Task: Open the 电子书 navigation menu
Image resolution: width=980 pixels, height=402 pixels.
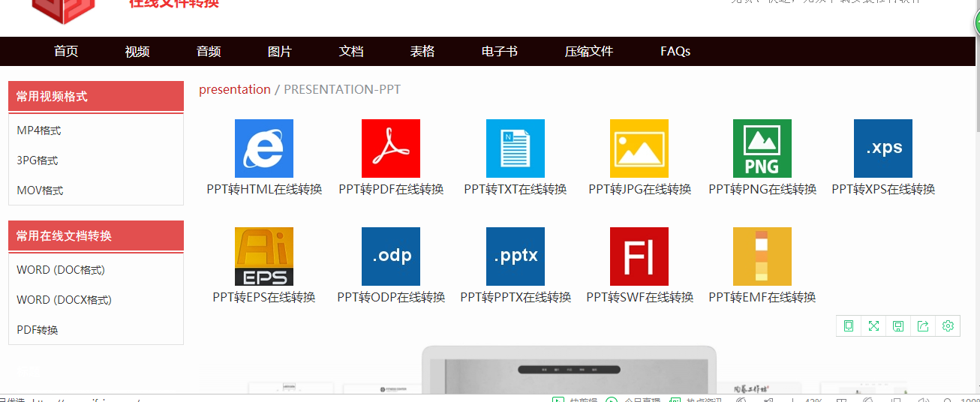Action: pyautogui.click(x=500, y=51)
